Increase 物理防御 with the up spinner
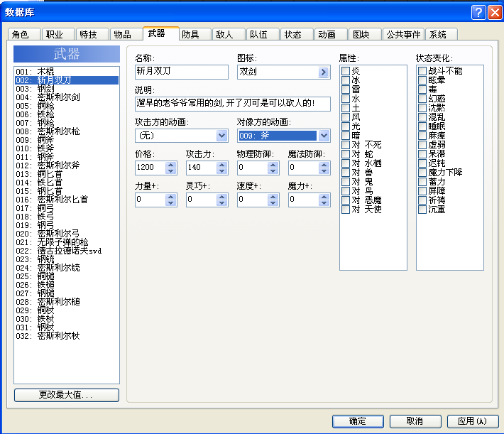The height and width of the screenshot is (434, 504). 273,165
